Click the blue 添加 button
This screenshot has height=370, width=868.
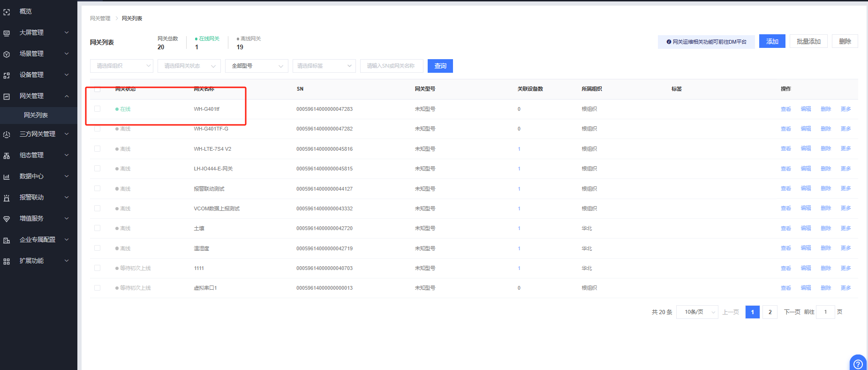click(772, 41)
